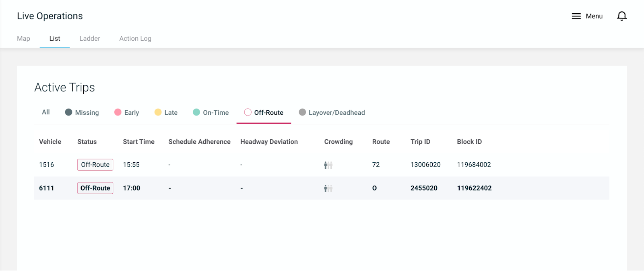
Task: Sort by the Start Time column header
Action: [138, 142]
